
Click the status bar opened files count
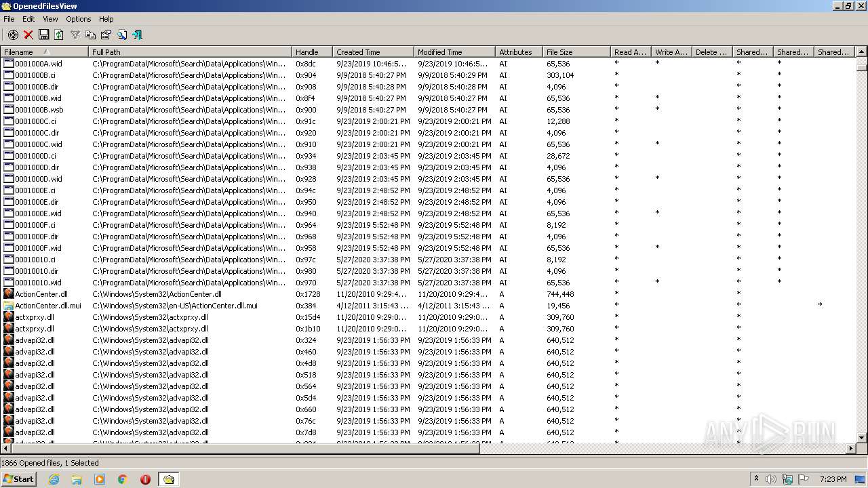pyautogui.click(x=50, y=463)
